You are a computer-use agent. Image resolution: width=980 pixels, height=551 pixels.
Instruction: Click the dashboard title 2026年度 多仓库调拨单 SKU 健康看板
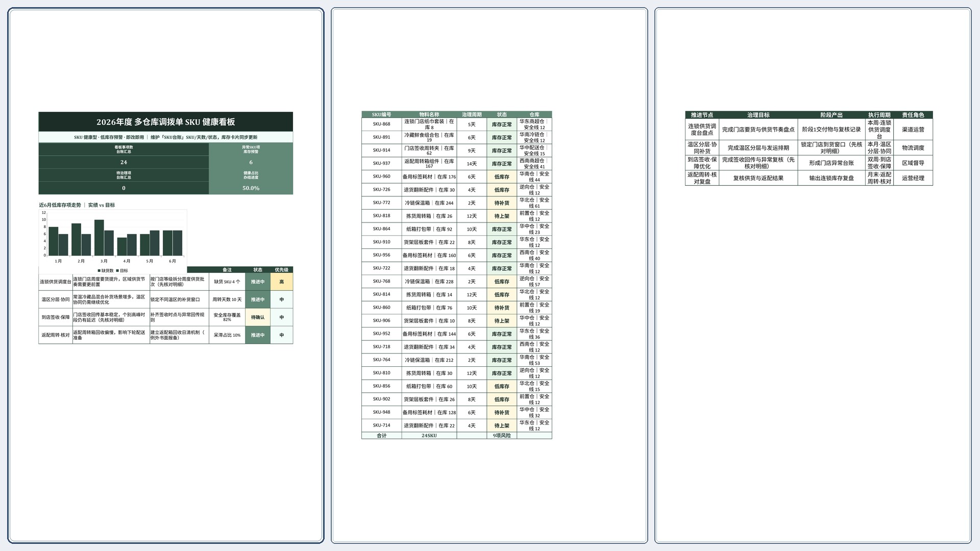coord(166,122)
